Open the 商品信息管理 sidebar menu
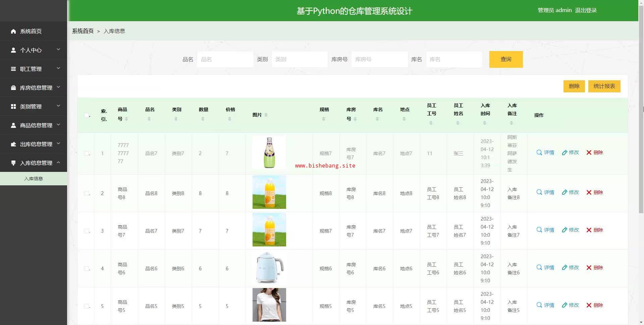Image resolution: width=644 pixels, height=325 pixels. coord(36,125)
